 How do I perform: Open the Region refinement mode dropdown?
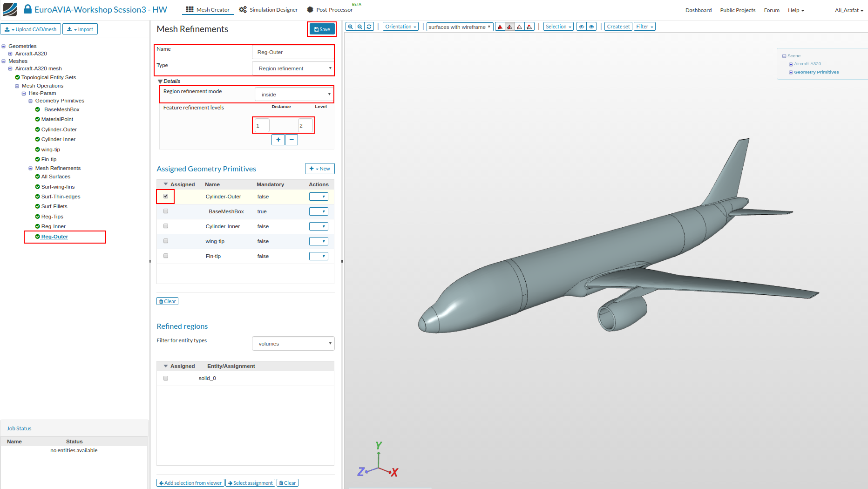(294, 95)
